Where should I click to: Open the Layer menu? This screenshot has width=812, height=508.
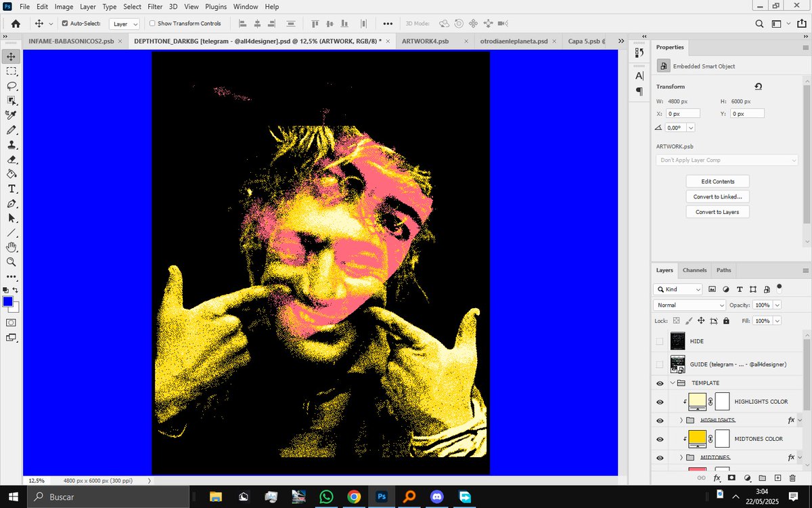[x=88, y=7]
